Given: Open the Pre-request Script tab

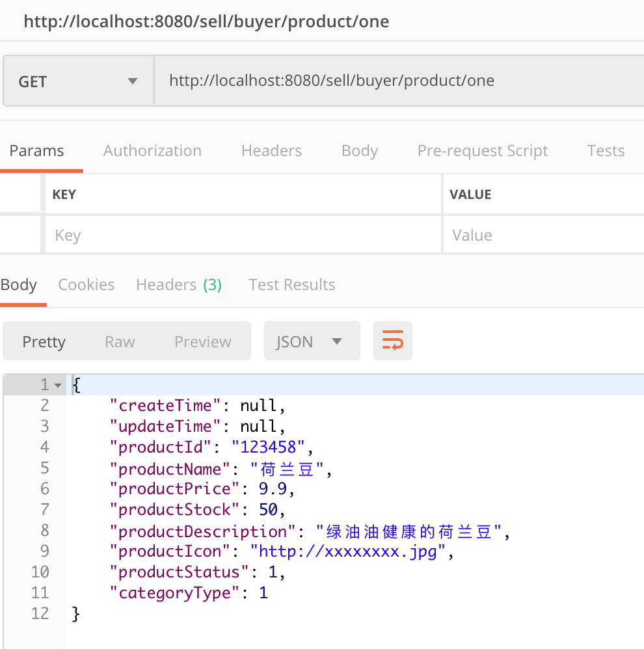Looking at the screenshot, I should [483, 151].
